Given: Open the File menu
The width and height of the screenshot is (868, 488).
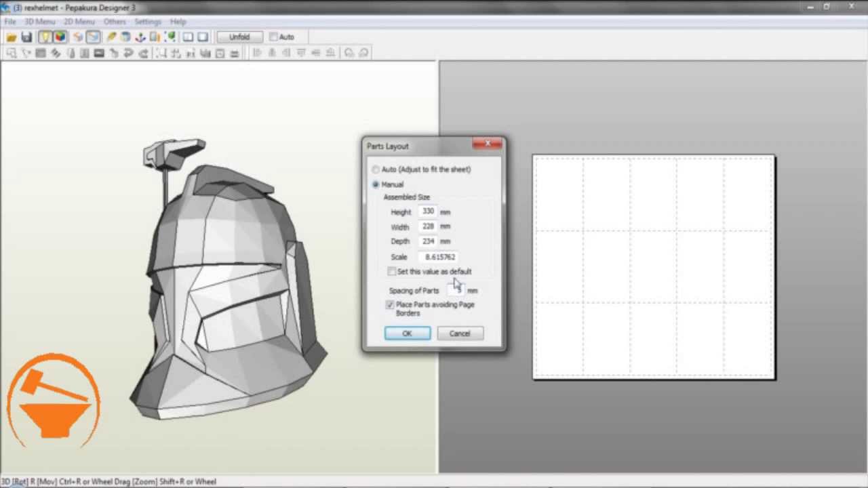Looking at the screenshot, I should [10, 22].
